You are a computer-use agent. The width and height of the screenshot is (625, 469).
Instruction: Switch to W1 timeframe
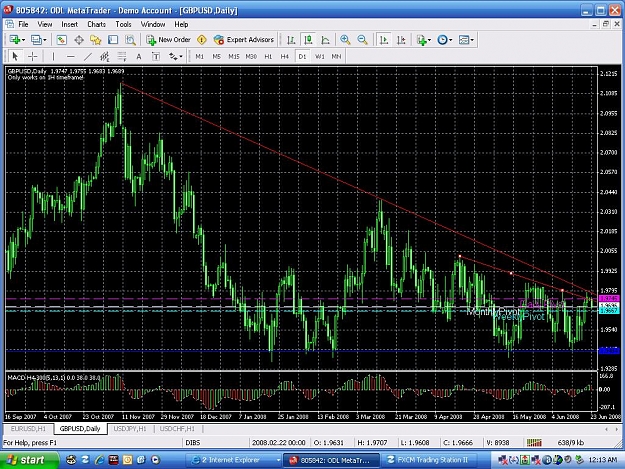(x=320, y=57)
